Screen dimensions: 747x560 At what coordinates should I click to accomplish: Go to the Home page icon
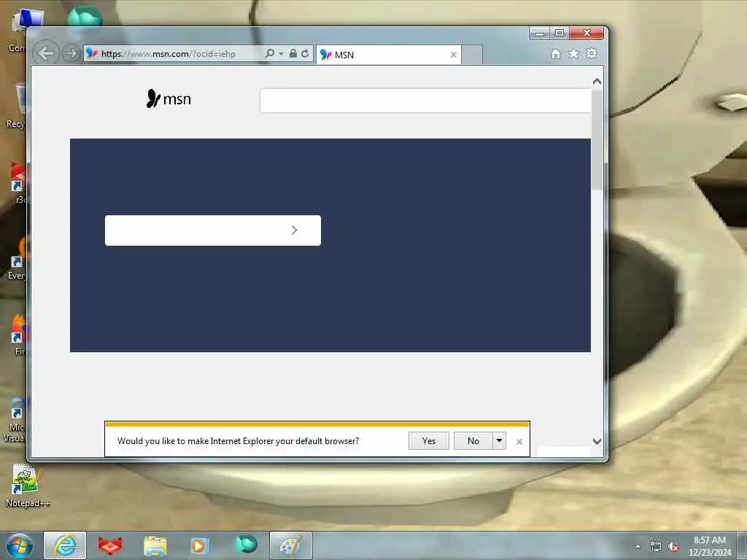[555, 53]
